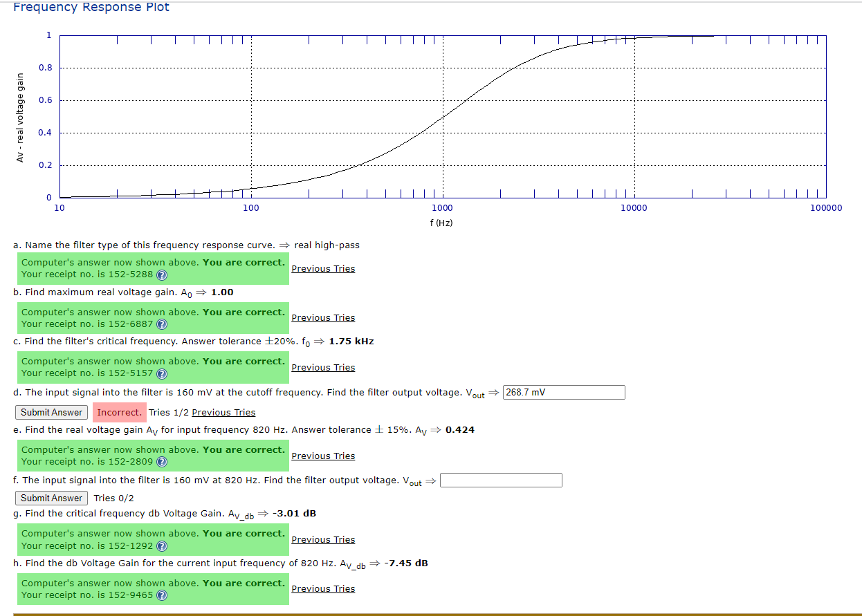Open the help icon beside receipt 152-1292
The width and height of the screenshot is (862, 616).
161,545
